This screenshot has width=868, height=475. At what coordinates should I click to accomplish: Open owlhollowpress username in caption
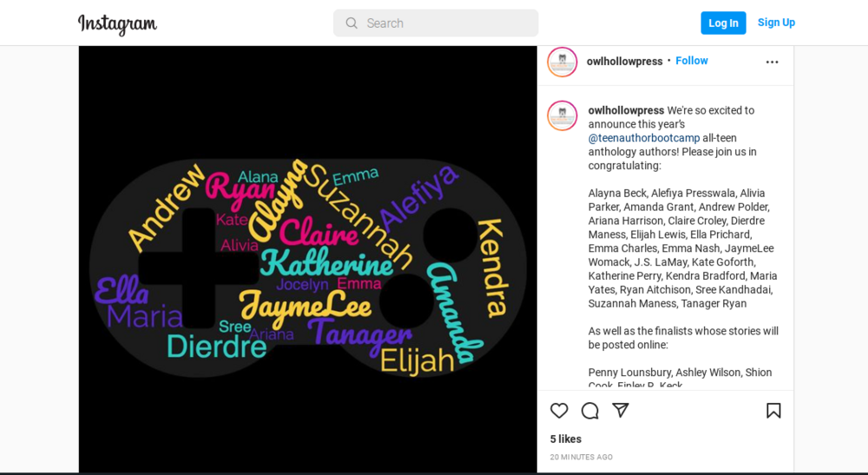coord(626,110)
